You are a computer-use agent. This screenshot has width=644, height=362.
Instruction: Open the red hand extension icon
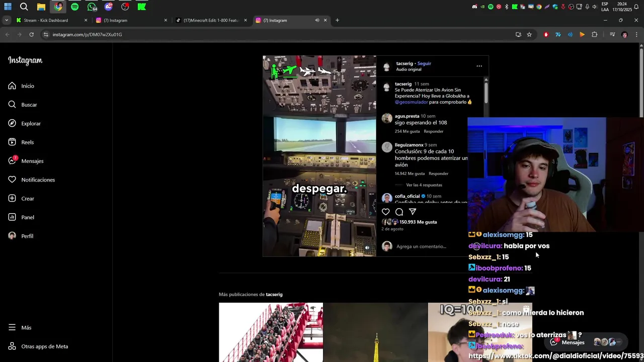point(546,35)
